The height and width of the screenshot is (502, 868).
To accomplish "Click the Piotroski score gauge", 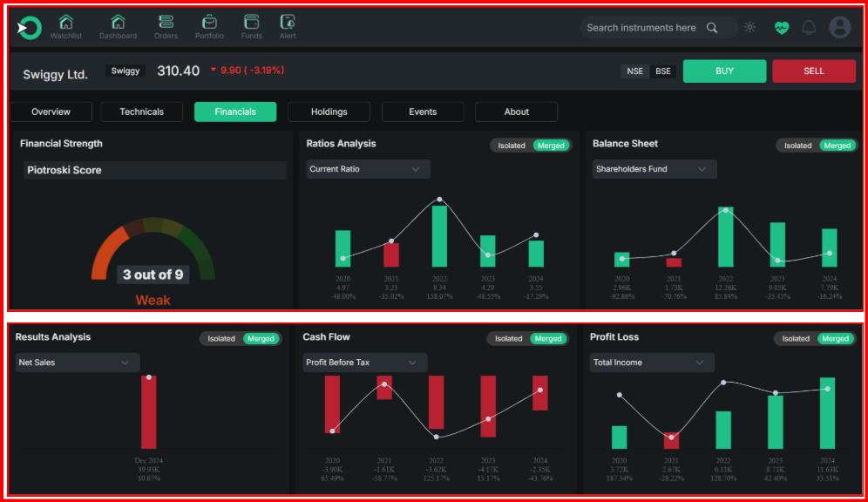I will click(153, 248).
